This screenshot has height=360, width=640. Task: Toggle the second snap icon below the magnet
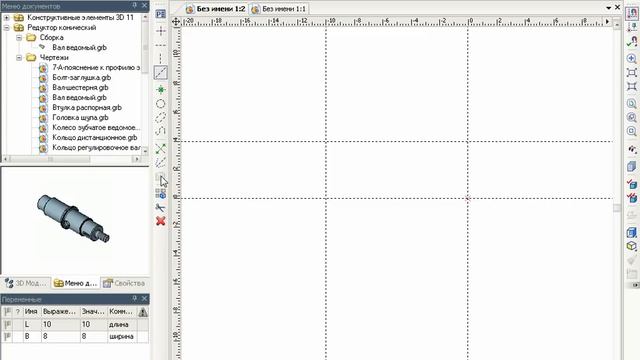pos(632,28)
